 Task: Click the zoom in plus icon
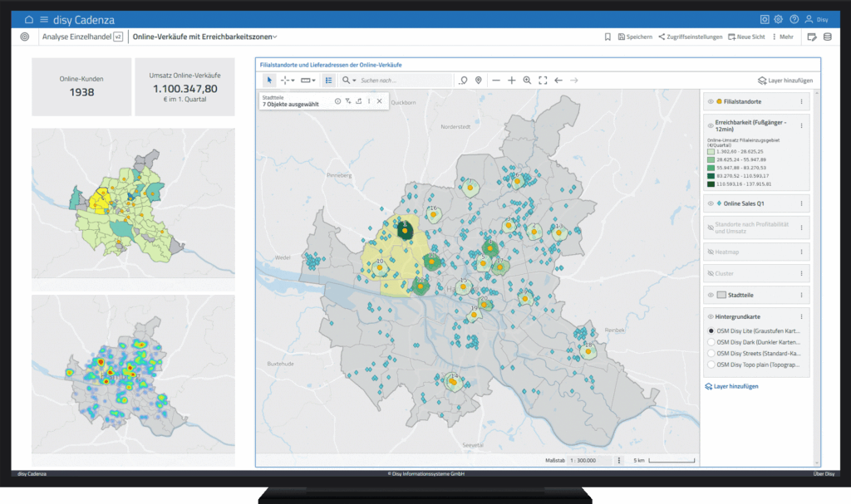pos(512,81)
